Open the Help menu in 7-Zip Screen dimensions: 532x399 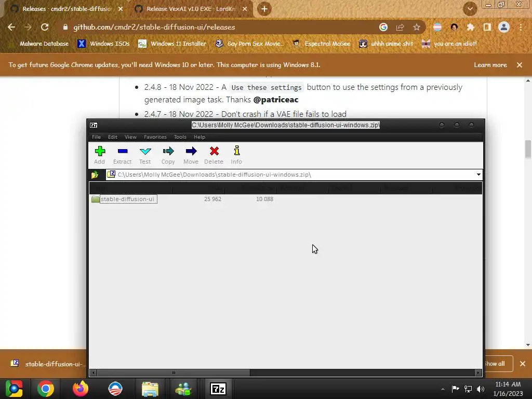pos(199,137)
